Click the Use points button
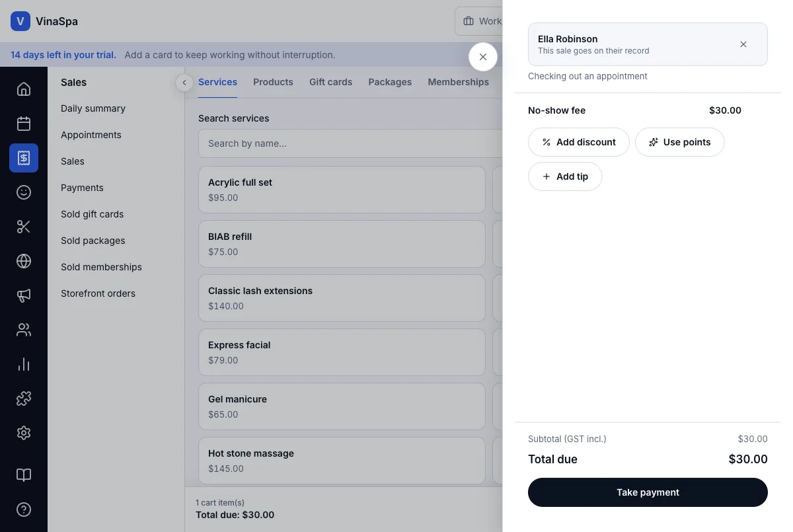The image size is (793, 532). 679,142
